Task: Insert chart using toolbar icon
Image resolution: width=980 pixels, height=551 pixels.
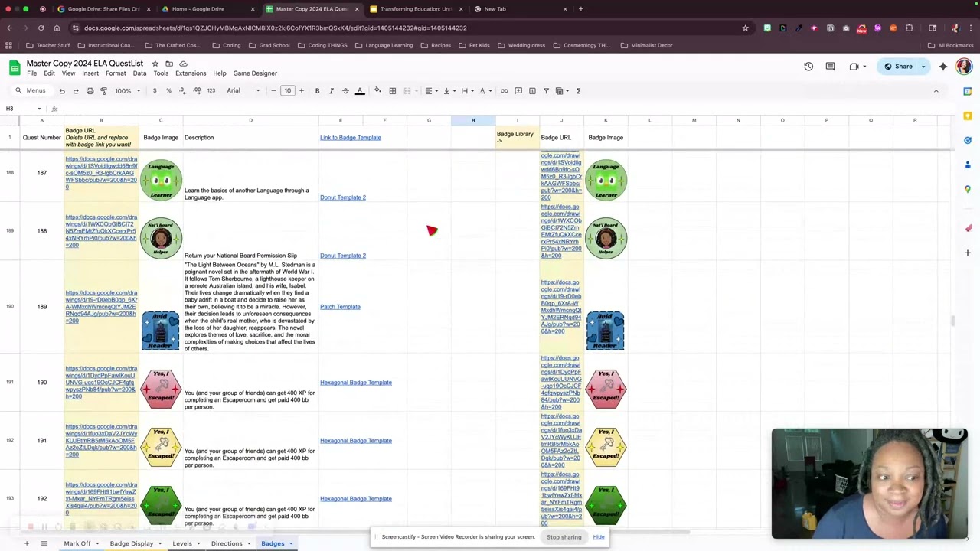Action: 532,90
